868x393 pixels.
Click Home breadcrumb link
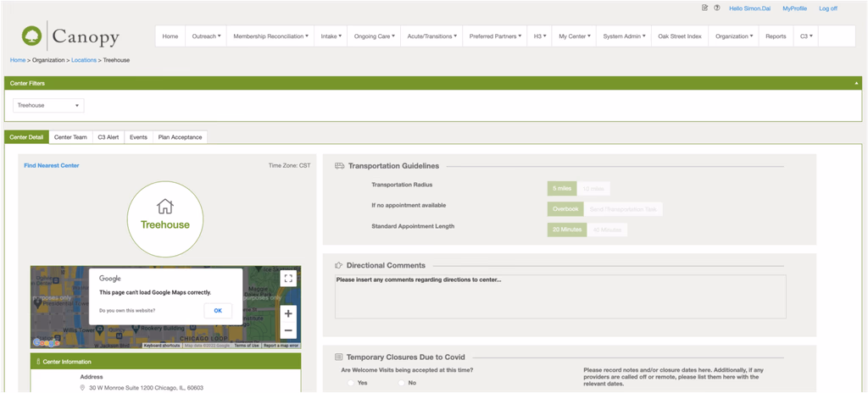pos(18,60)
